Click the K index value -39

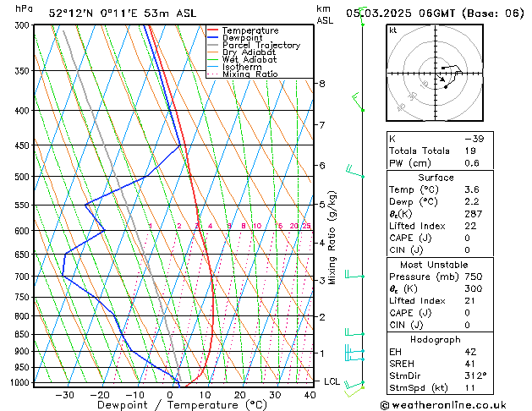pyautogui.click(x=474, y=139)
